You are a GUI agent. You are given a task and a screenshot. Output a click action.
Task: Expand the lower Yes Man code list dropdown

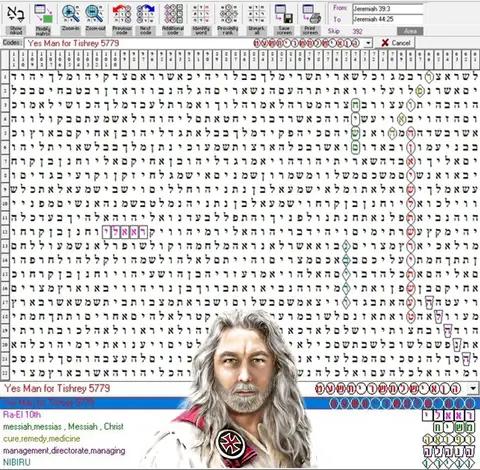(x=473, y=388)
